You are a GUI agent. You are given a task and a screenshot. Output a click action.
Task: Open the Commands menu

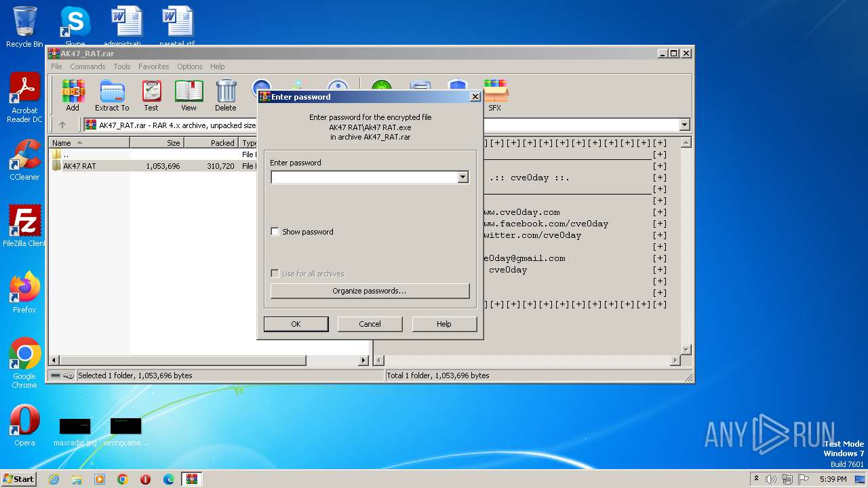tap(87, 66)
